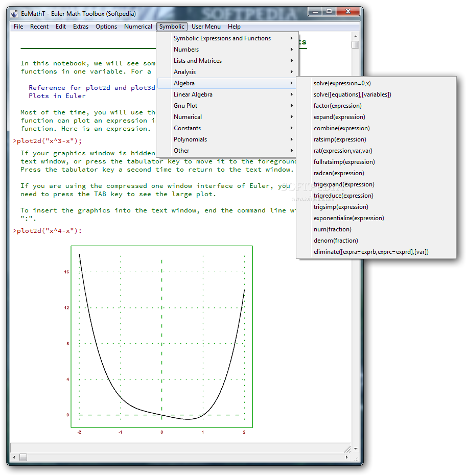Expand the Gnu Plot submenu

(x=227, y=106)
